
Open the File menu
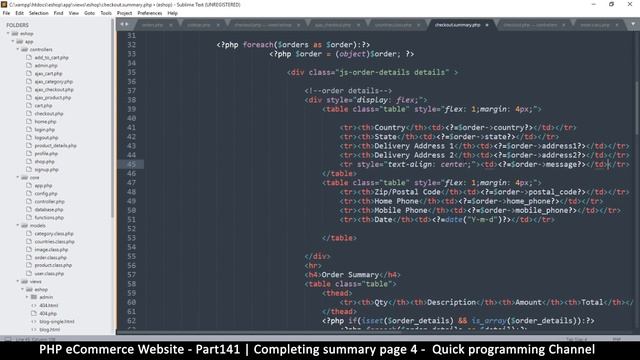[6, 13]
